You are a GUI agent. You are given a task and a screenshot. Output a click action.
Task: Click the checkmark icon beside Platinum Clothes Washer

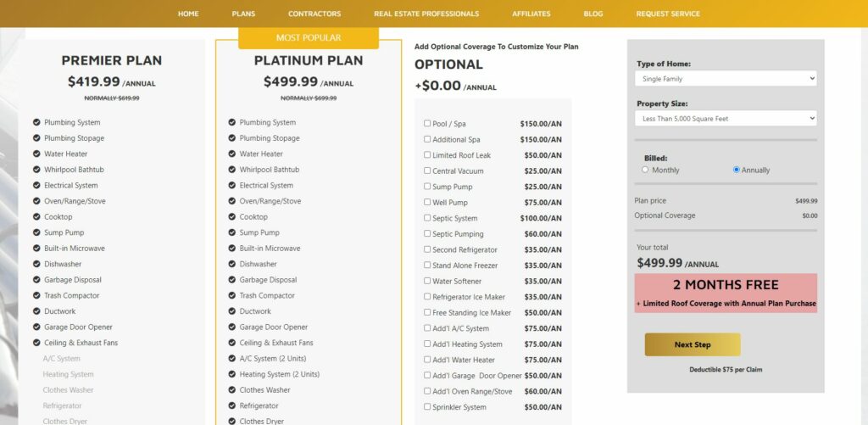coord(232,389)
